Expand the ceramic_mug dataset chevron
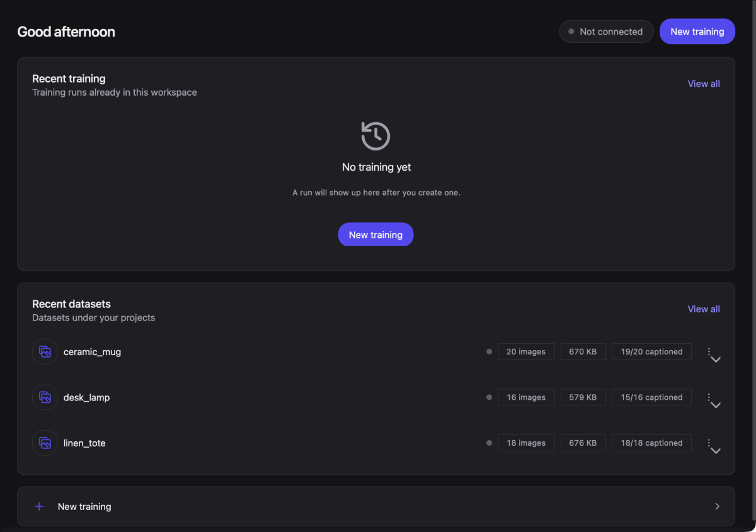 (x=716, y=359)
